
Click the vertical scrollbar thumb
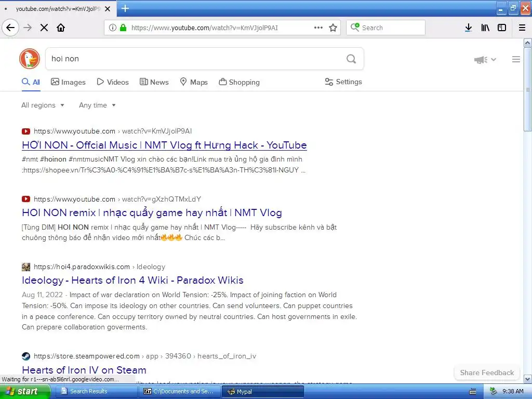coord(528,89)
